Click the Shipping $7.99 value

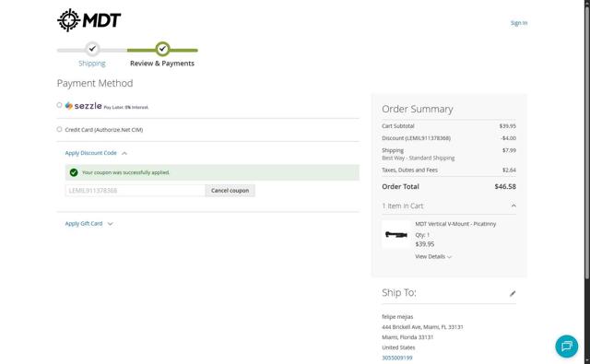[509, 150]
